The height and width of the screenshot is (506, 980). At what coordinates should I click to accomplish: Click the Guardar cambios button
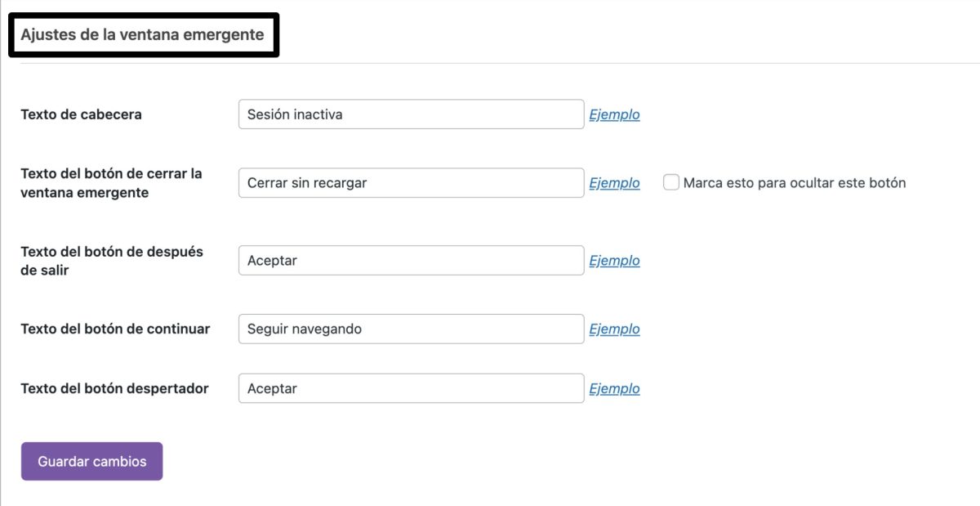pos(91,460)
